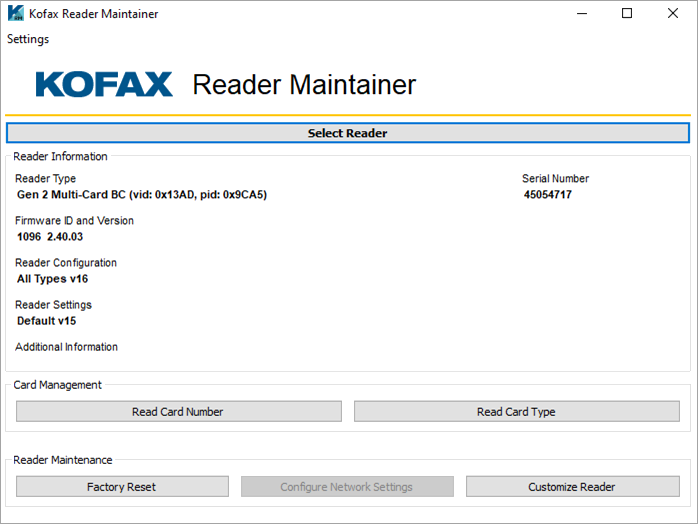Click the Serial Number label
The image size is (698, 524).
coord(556,179)
